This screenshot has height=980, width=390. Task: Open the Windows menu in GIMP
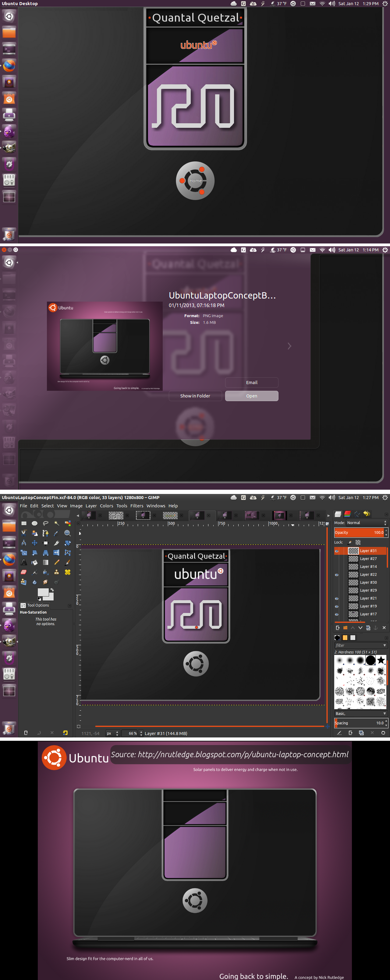(x=156, y=506)
